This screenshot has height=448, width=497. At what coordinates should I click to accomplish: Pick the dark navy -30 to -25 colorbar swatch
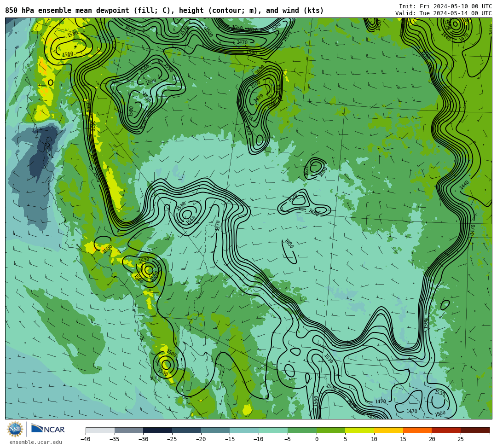(x=158, y=430)
